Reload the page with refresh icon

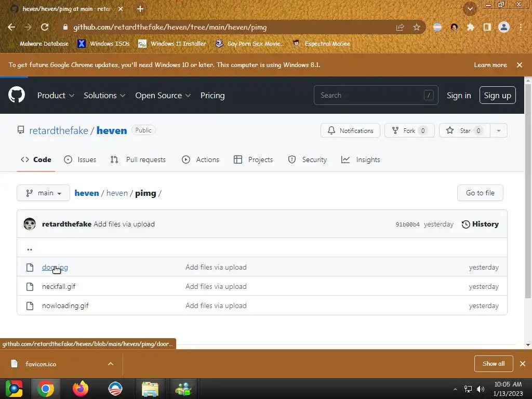45,27
